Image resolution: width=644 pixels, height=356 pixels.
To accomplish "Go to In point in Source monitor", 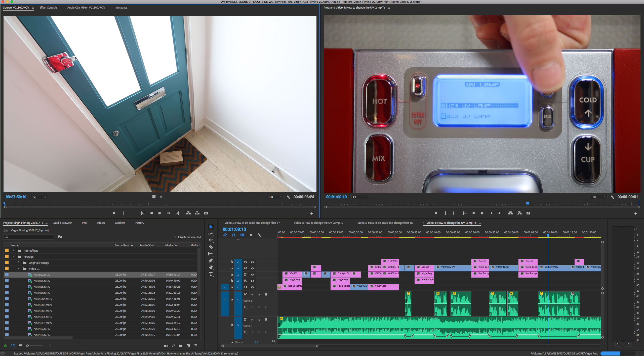I will click(x=142, y=213).
